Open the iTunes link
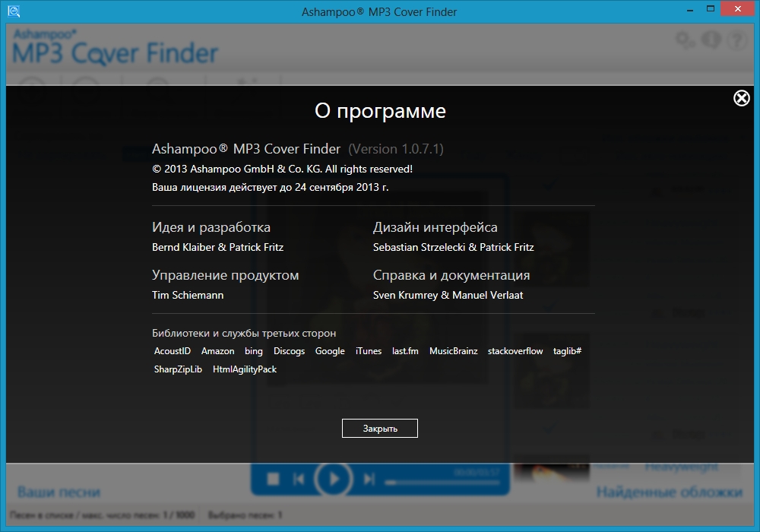Image resolution: width=760 pixels, height=532 pixels. (x=369, y=351)
